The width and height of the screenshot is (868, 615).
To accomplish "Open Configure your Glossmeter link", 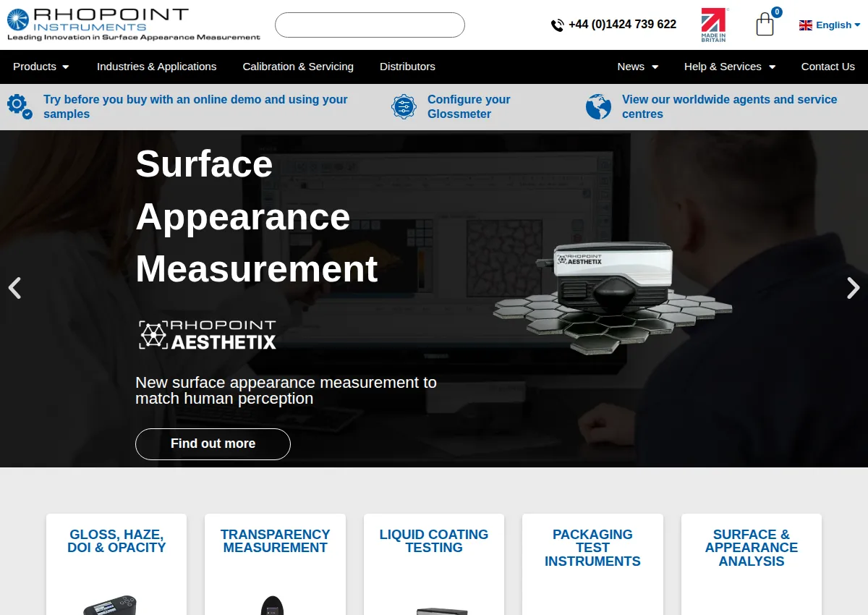I will click(469, 106).
